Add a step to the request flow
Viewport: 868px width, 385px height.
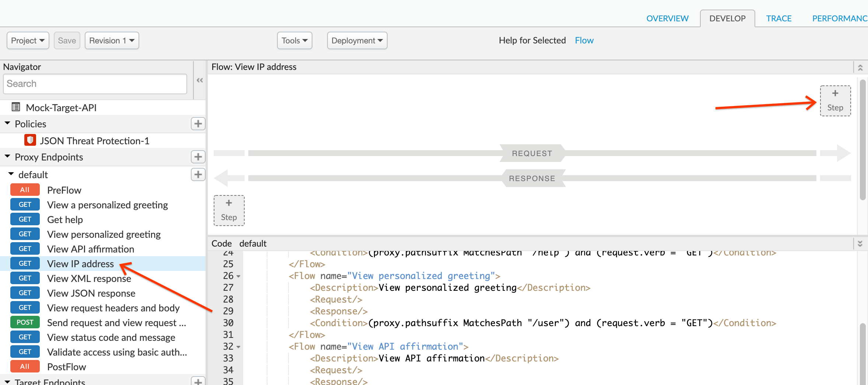[835, 100]
